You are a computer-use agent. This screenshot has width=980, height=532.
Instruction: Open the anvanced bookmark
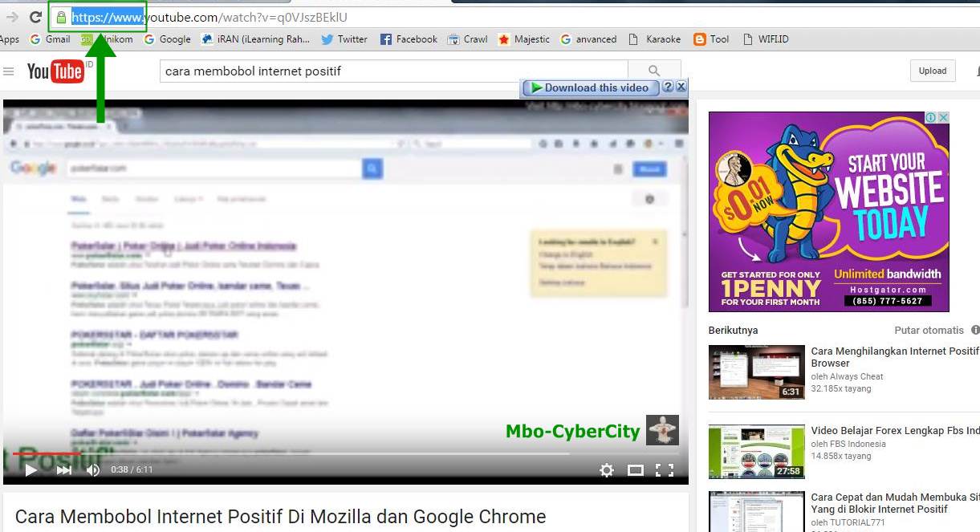pyautogui.click(x=588, y=39)
